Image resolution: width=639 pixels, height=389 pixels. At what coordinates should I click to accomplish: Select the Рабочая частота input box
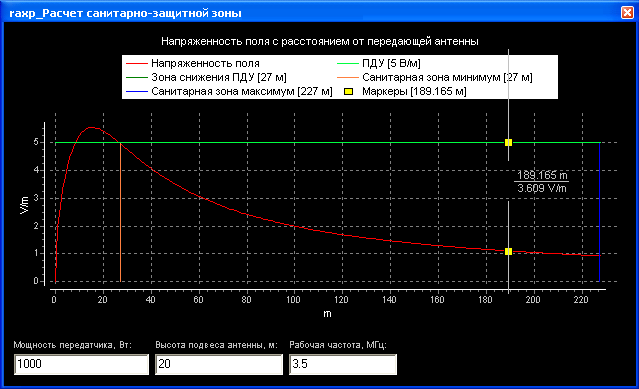pos(343,364)
